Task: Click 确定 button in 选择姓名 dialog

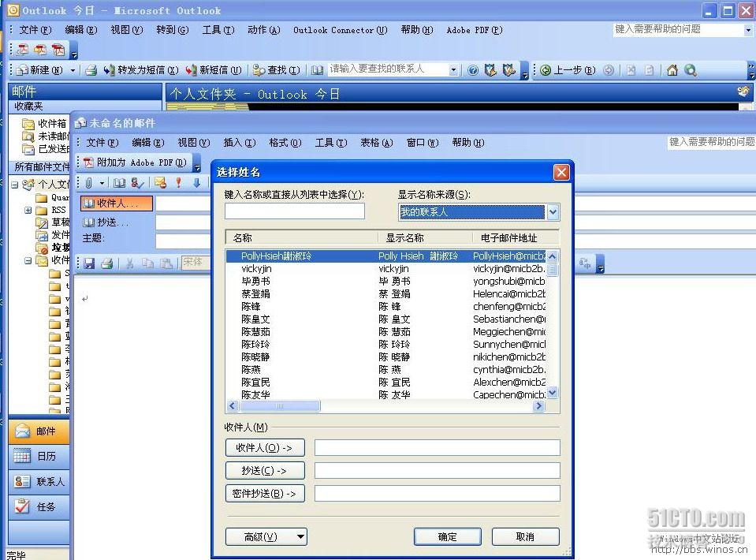Action: coord(448,537)
